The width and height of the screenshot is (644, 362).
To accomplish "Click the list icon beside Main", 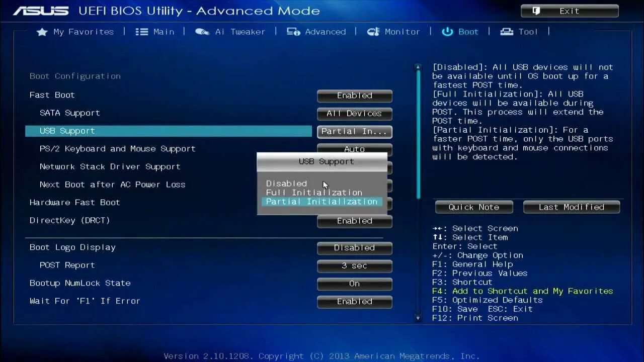I will 142,32.
